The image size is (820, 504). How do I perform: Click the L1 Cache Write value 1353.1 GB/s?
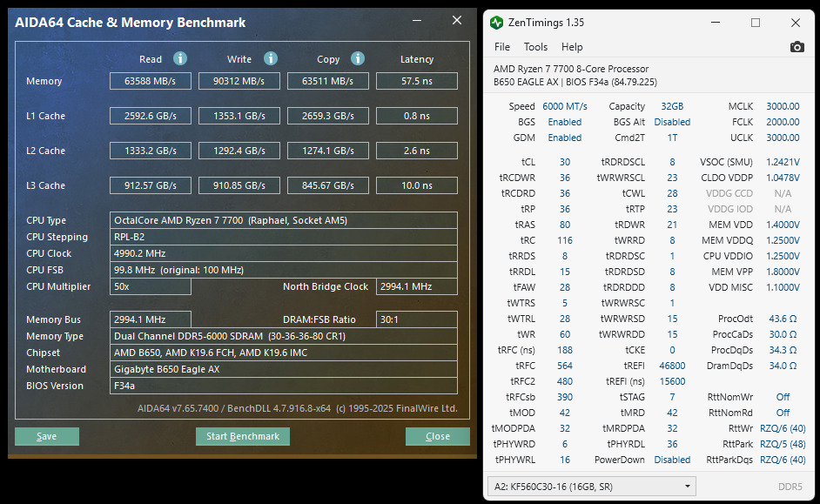point(239,116)
